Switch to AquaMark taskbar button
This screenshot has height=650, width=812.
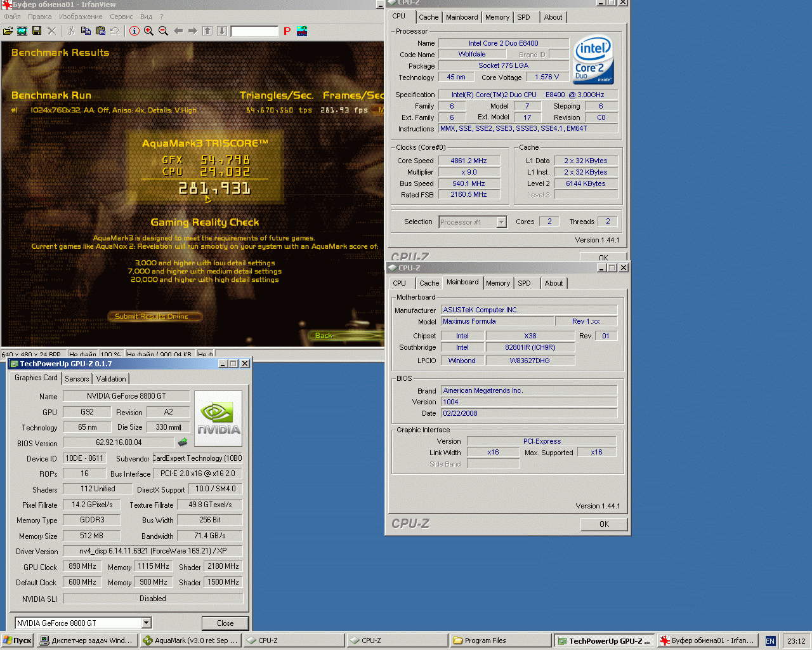191,640
